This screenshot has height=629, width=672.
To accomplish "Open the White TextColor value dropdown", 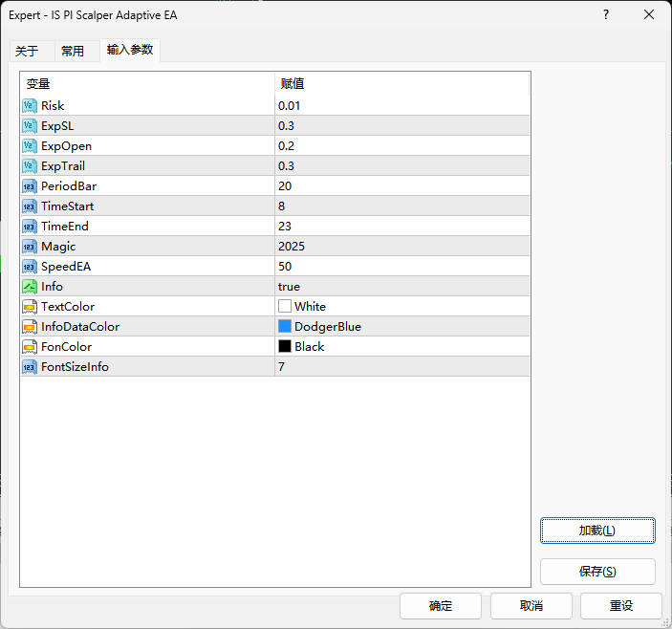I will pos(401,306).
